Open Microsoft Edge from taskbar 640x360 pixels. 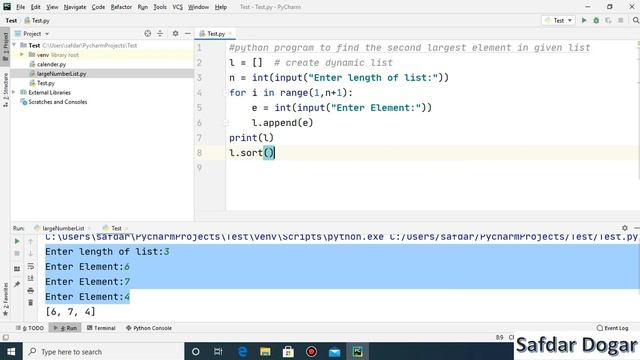[x=242, y=351]
